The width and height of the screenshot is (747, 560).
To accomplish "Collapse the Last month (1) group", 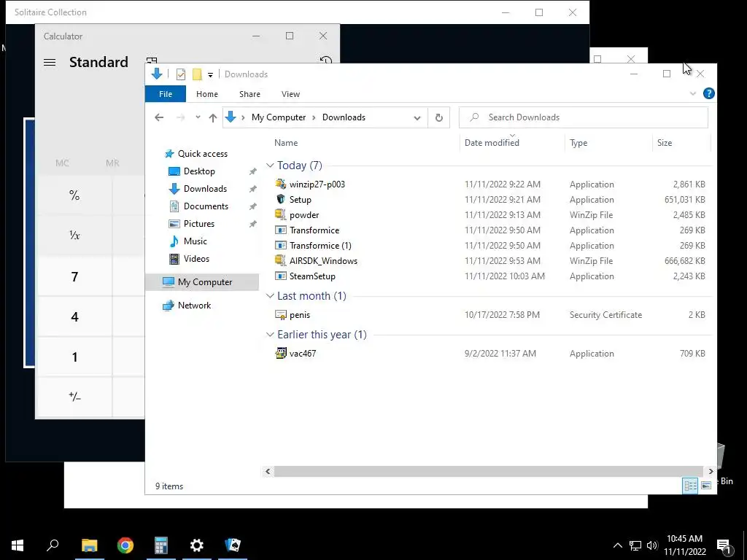I will coord(270,296).
